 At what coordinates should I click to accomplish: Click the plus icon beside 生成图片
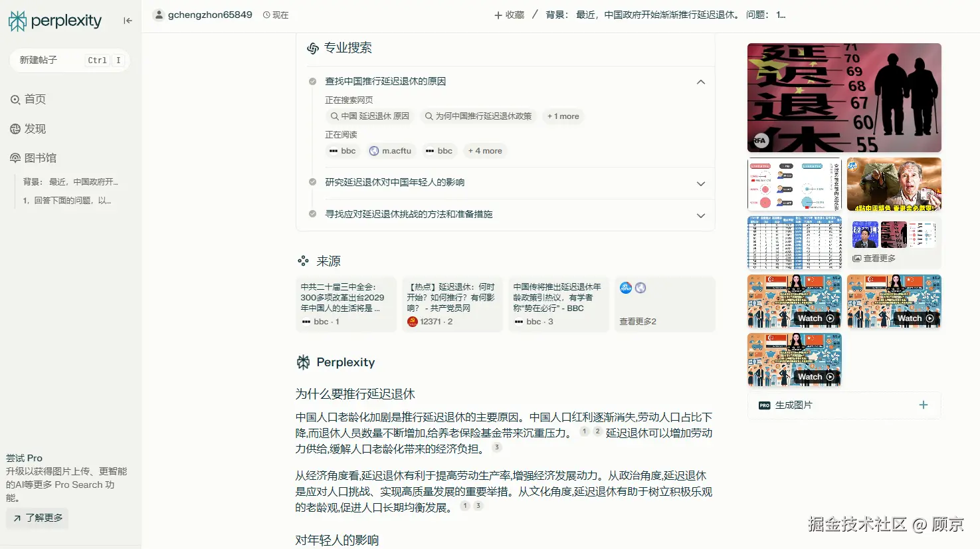point(923,404)
